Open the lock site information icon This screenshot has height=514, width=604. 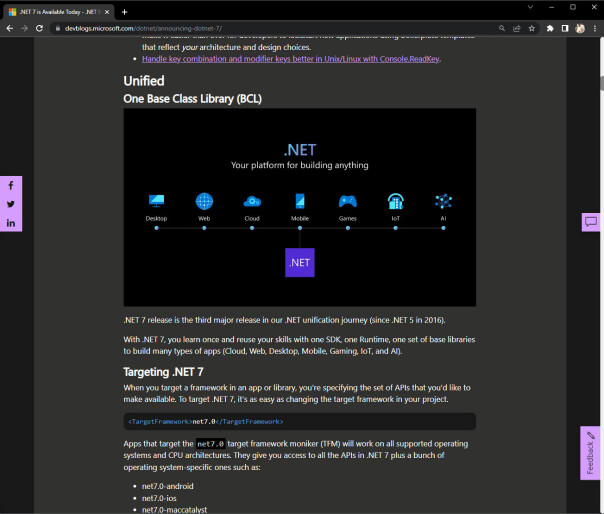tap(58, 28)
